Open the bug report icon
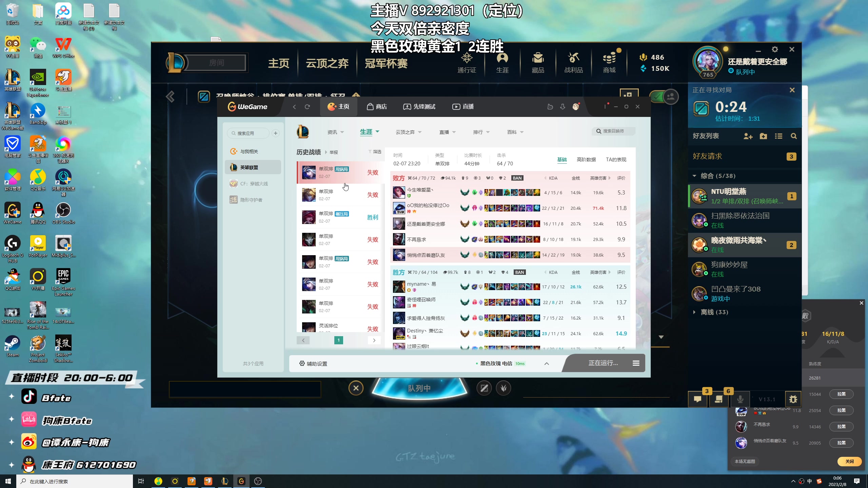 click(793, 399)
